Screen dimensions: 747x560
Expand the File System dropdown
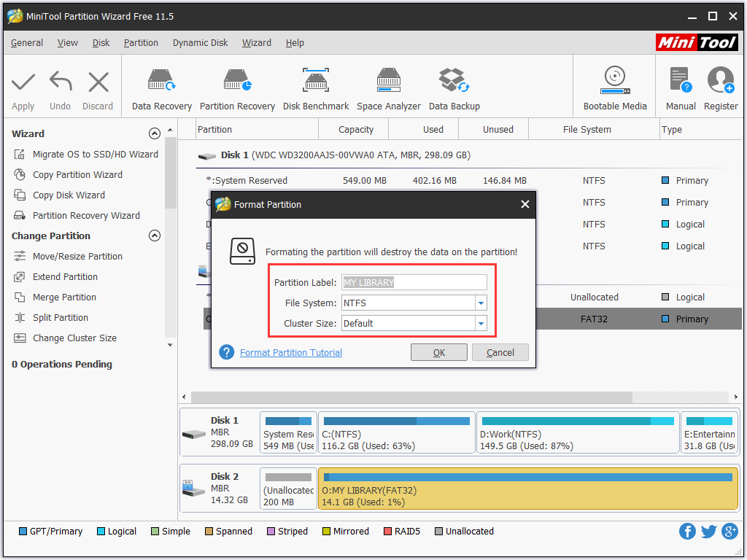(x=481, y=303)
